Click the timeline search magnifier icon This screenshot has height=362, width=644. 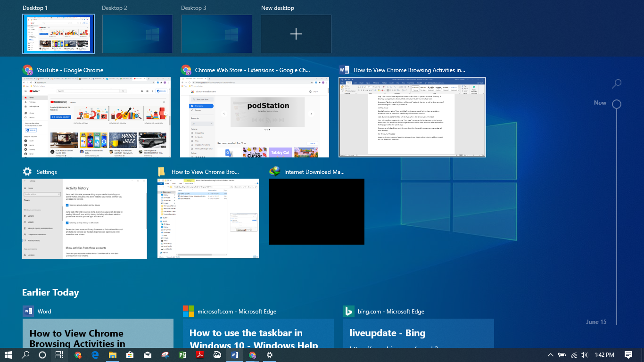(616, 84)
